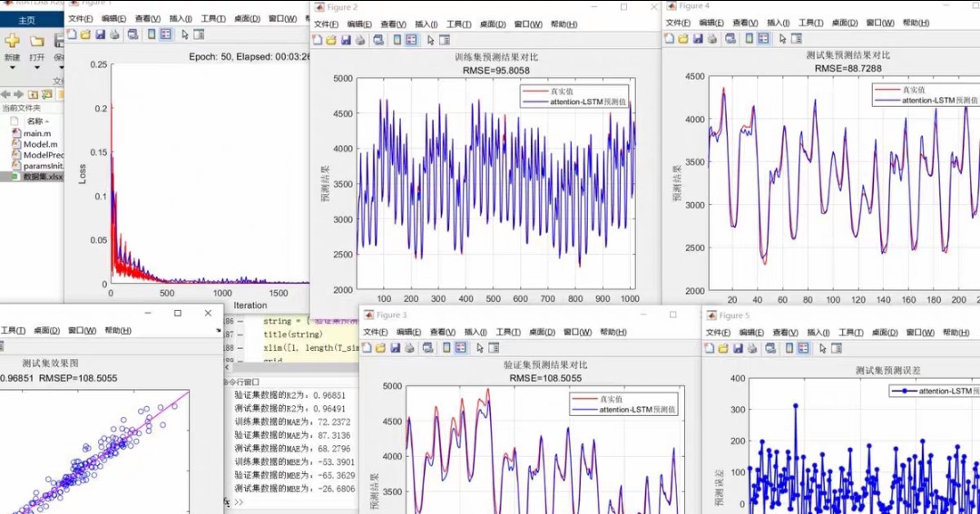Edit Plot arrow in Figure 1 toolbar
This screenshot has width=980, height=514.
pyautogui.click(x=185, y=35)
